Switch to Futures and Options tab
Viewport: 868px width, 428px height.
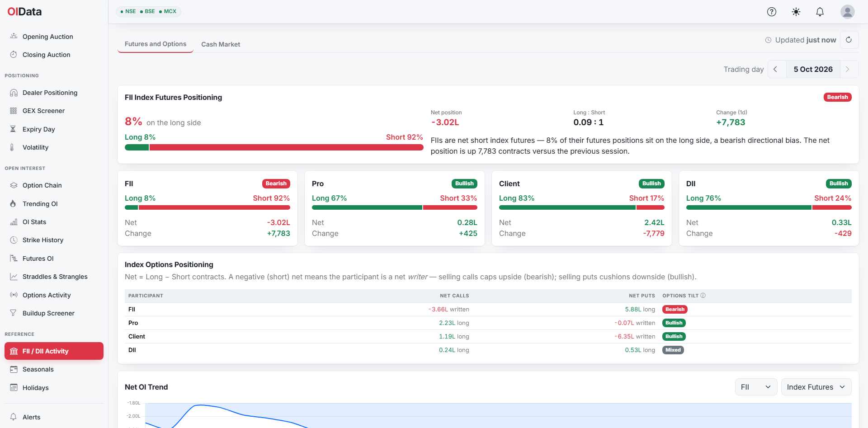156,44
